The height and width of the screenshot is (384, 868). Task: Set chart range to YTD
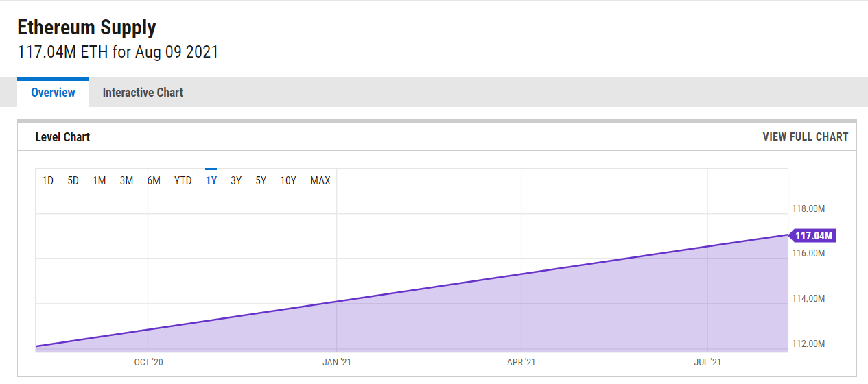pos(183,181)
